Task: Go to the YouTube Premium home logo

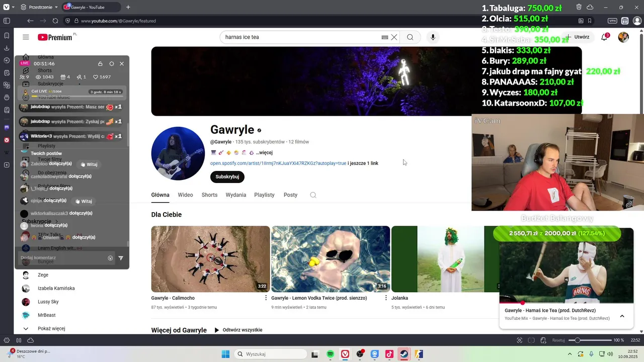Action: coord(55,37)
